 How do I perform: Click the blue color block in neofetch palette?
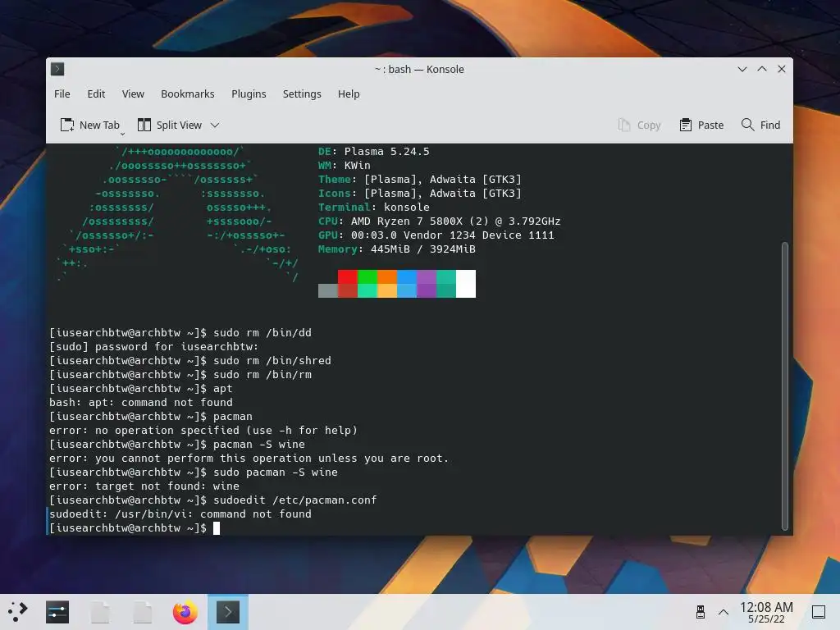point(407,277)
